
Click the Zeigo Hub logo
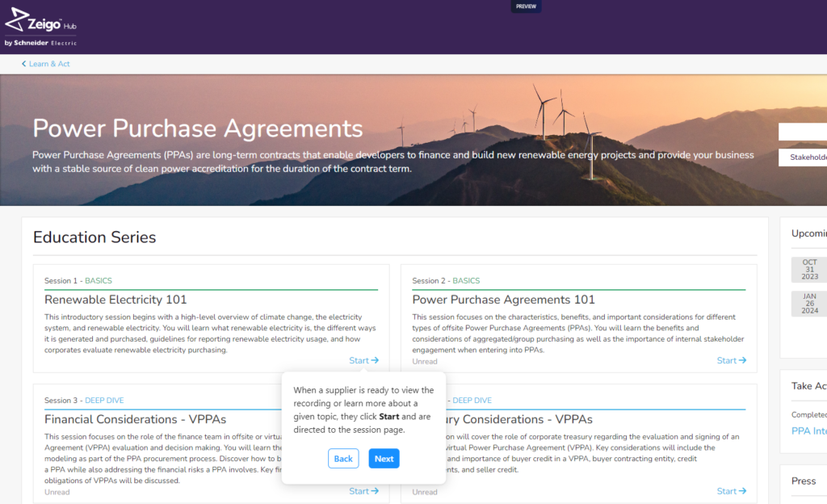coord(40,27)
